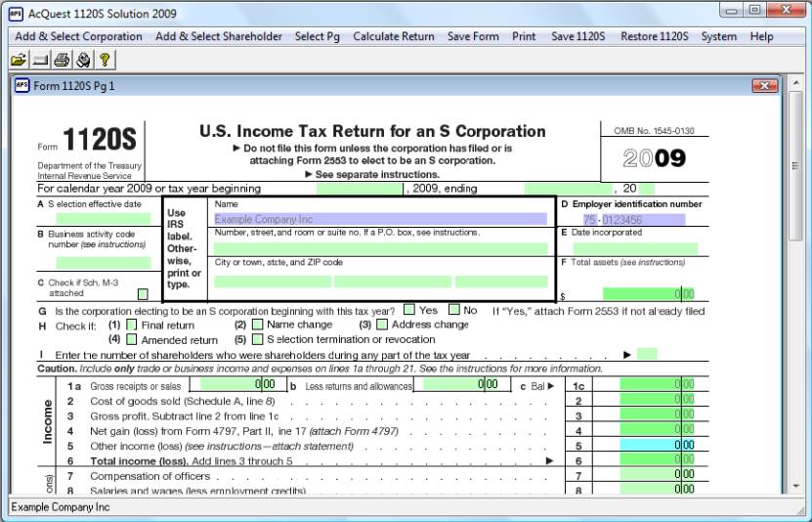Click the Total assets amount field
The width and height of the screenshot is (812, 522).
tap(649, 294)
